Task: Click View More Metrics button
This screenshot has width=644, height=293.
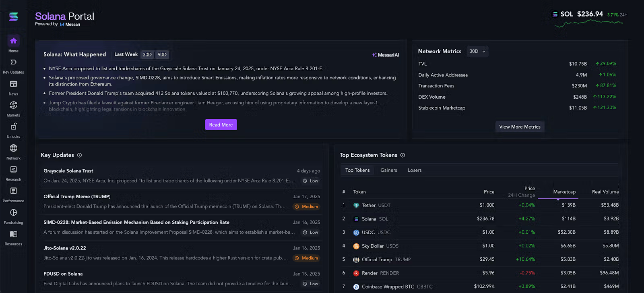Action: (520, 127)
